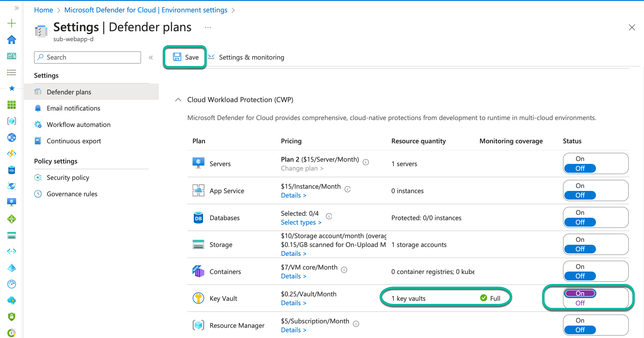The image size is (644, 338).
Task: Click info icon next to App Service pricing
Action: click(347, 189)
